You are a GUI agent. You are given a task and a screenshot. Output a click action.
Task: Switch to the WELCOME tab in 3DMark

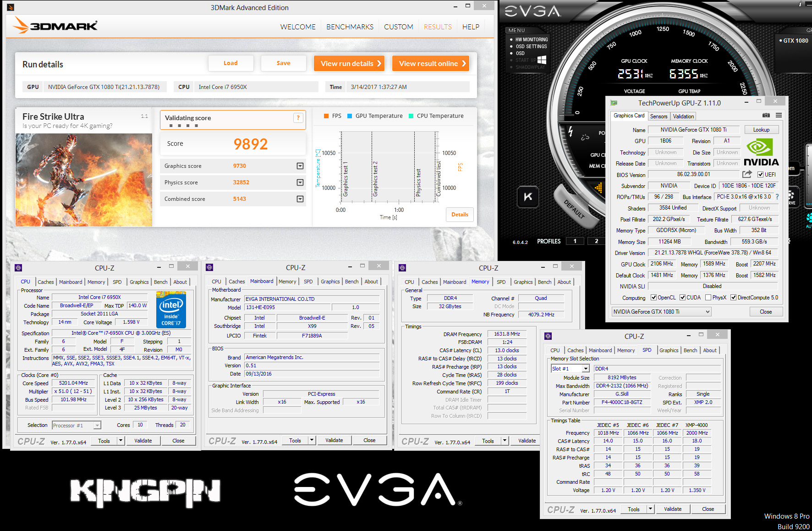pos(298,27)
